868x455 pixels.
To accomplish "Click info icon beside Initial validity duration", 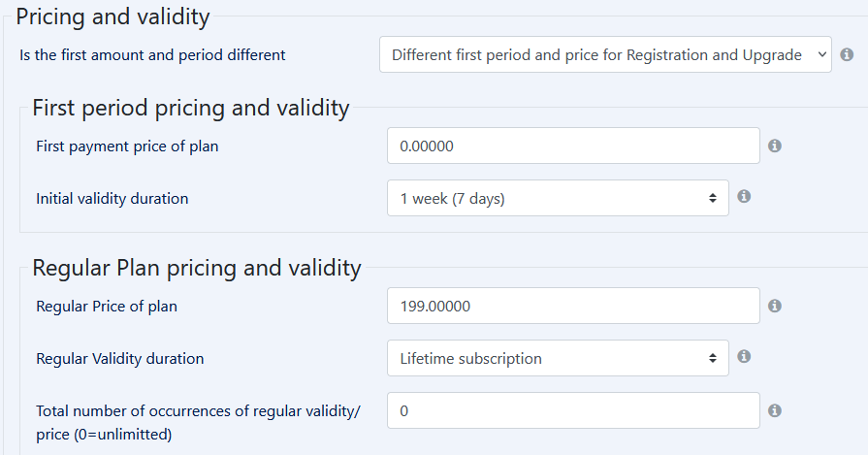I will tap(744, 196).
